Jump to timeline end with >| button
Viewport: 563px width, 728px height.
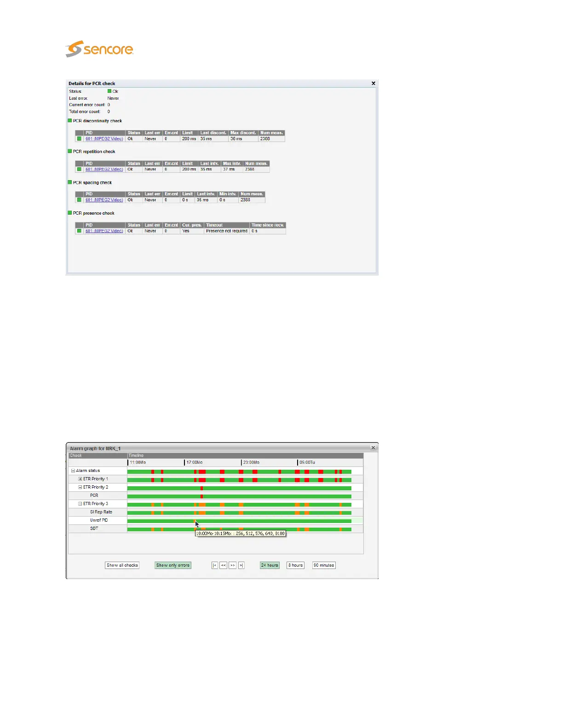[x=241, y=565]
